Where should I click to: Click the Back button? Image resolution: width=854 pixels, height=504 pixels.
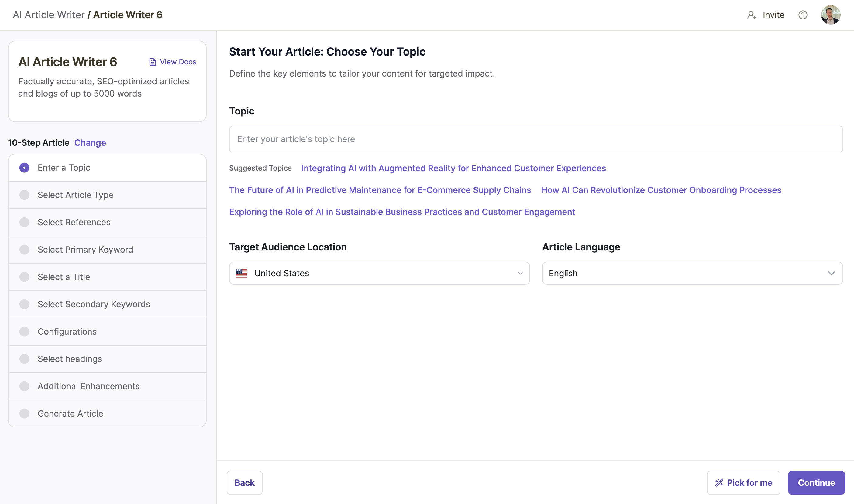(244, 483)
